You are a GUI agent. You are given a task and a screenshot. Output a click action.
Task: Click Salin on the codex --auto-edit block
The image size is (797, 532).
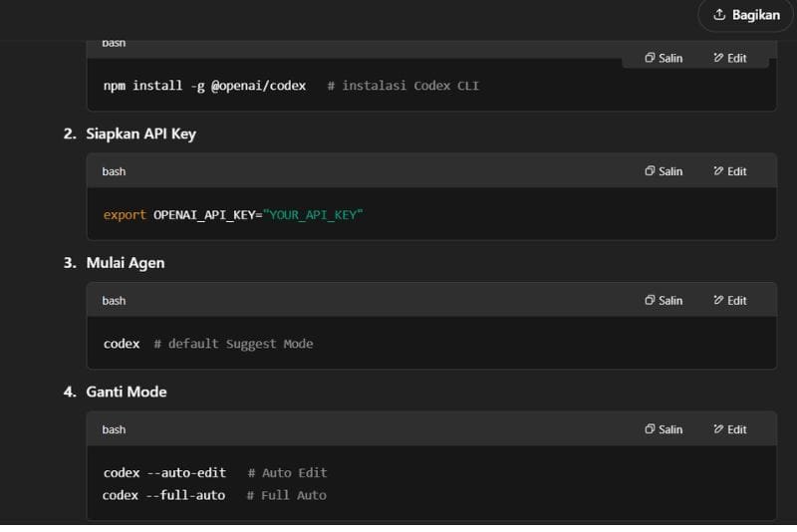pyautogui.click(x=664, y=429)
